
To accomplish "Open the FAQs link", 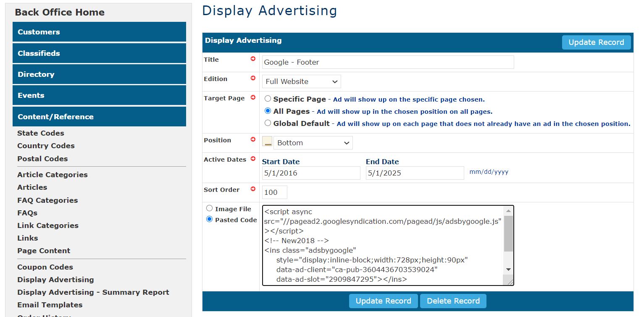I will [x=27, y=213].
